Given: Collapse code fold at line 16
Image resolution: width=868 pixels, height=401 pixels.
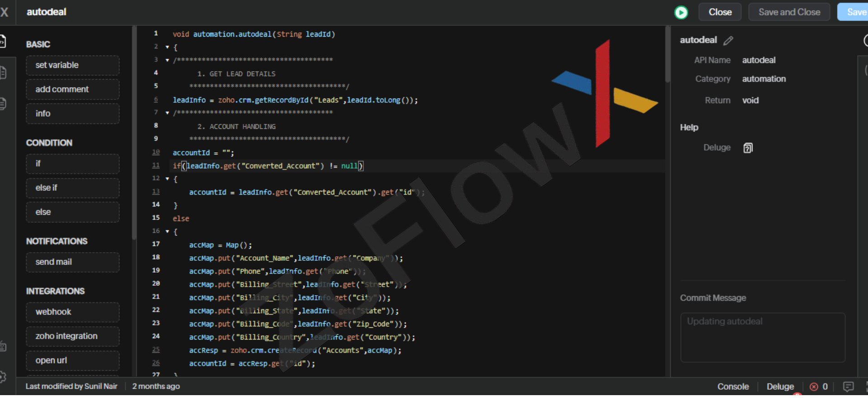Looking at the screenshot, I should tap(167, 231).
